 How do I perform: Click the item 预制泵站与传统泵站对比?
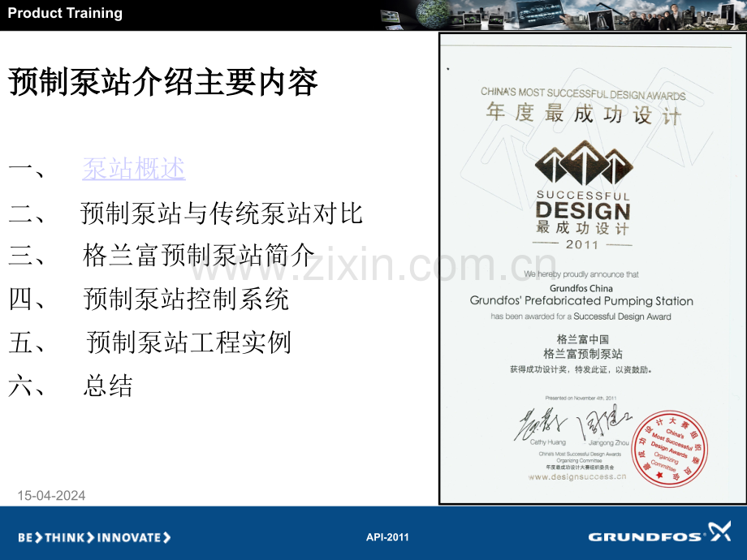coord(222,213)
